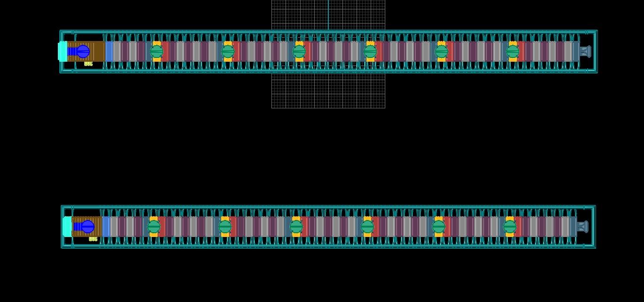Image resolution: width=644 pixels, height=302 pixels.
Task: Select the second green sphere in the lower assembly
Action: (225, 227)
